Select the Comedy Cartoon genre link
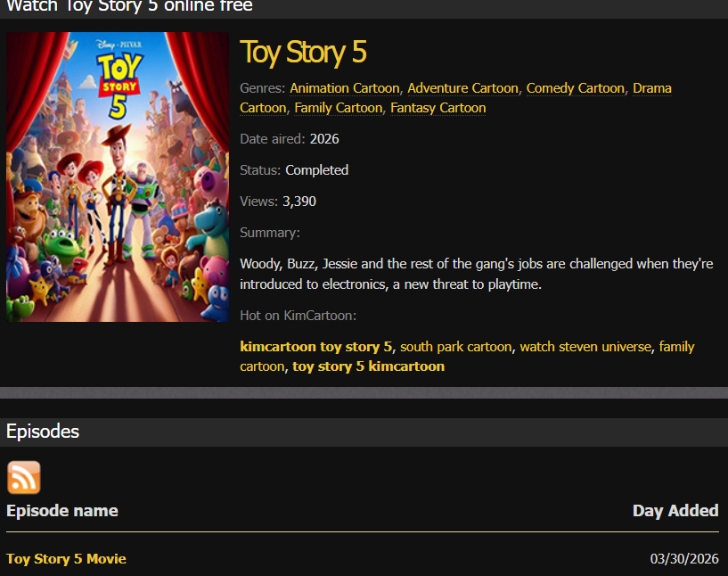 coord(576,87)
